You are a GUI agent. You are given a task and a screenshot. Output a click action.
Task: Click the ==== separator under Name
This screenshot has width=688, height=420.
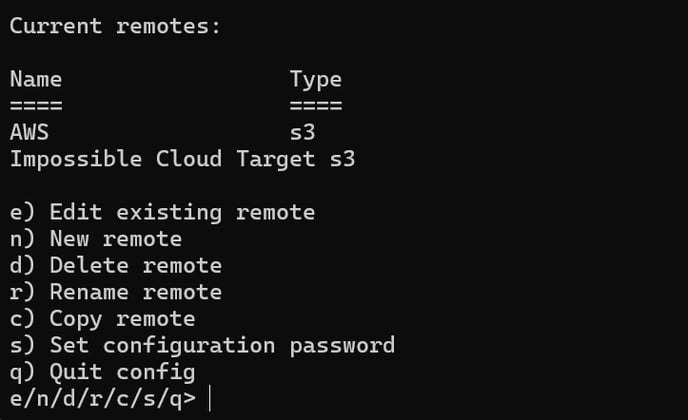point(36,105)
